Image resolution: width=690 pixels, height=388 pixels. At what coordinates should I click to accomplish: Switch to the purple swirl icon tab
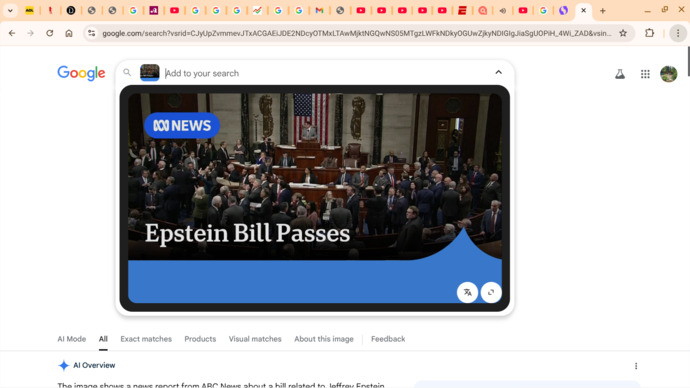point(563,11)
